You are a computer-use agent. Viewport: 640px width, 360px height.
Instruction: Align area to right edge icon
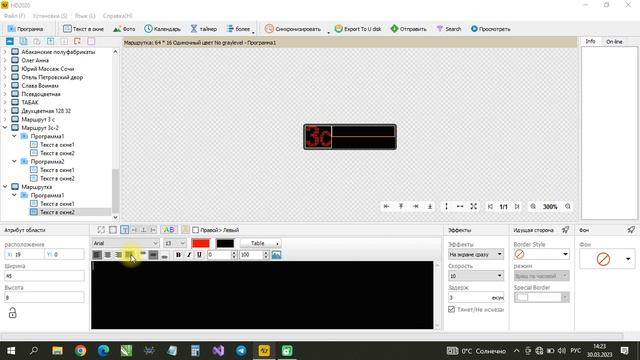[x=416, y=207]
